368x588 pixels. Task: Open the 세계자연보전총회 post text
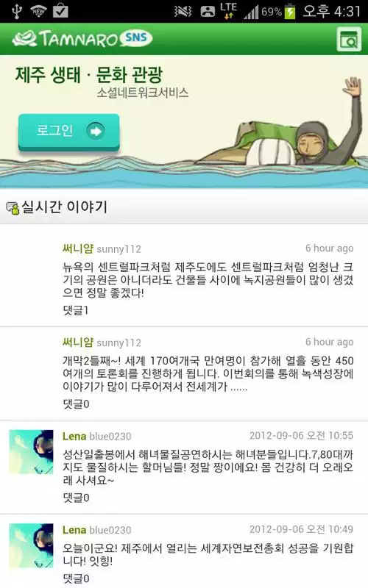click(x=208, y=555)
